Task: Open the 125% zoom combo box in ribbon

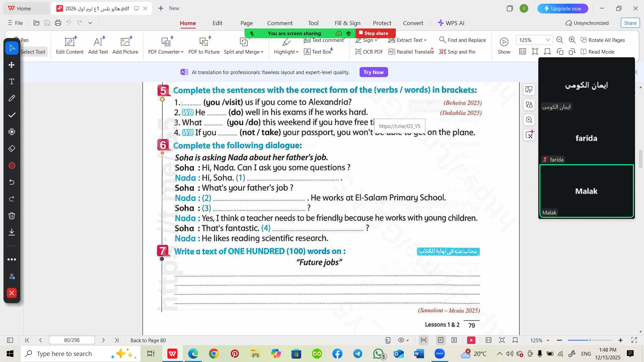Action: [x=534, y=40]
